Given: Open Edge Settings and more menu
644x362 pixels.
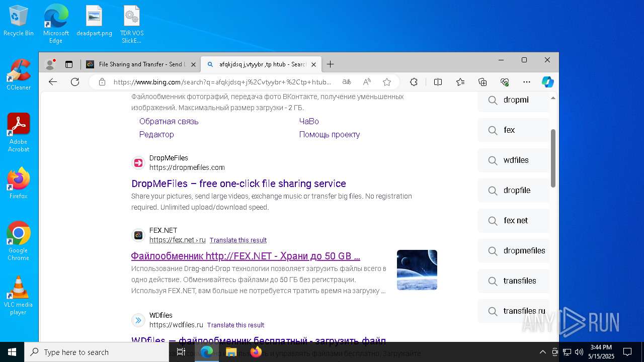Looking at the screenshot, I should [527, 82].
